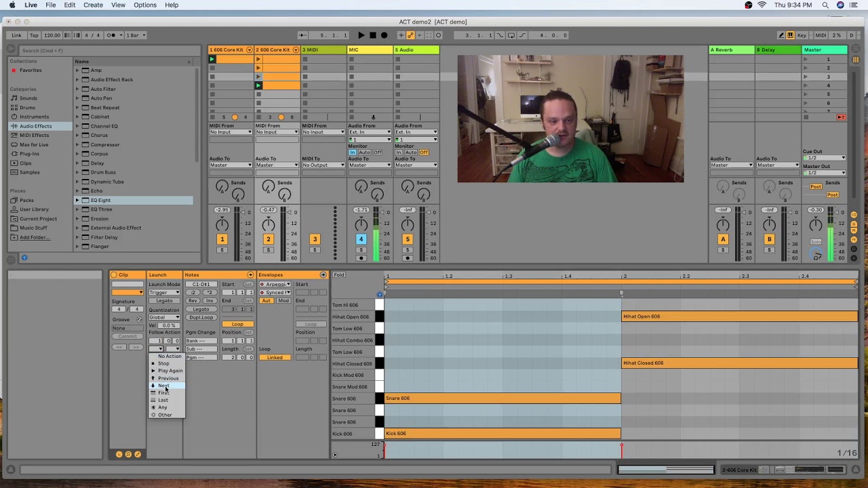Click the Dupl.Loop button

(x=201, y=317)
